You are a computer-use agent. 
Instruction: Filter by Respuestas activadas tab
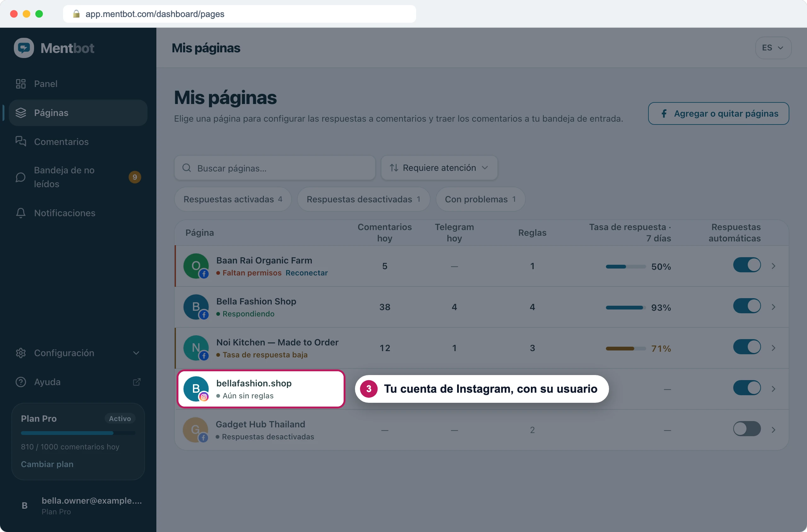point(233,199)
